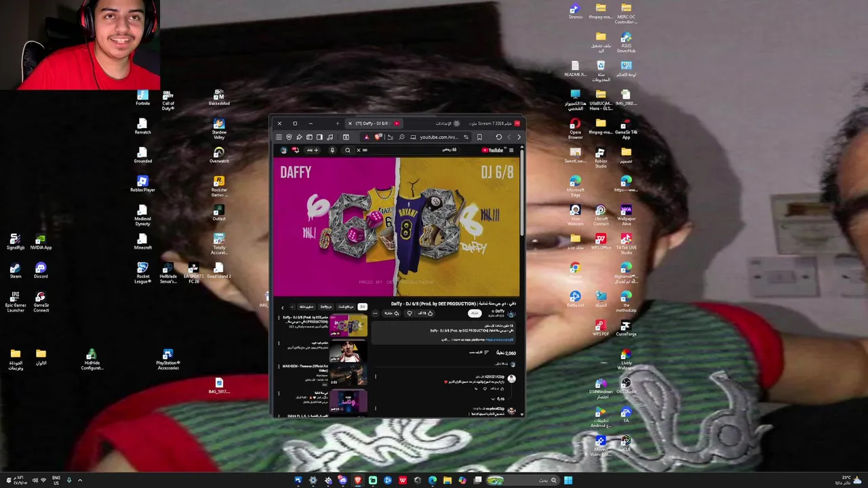Switch to the browser settings tab
The image size is (868, 488).
[449, 123]
